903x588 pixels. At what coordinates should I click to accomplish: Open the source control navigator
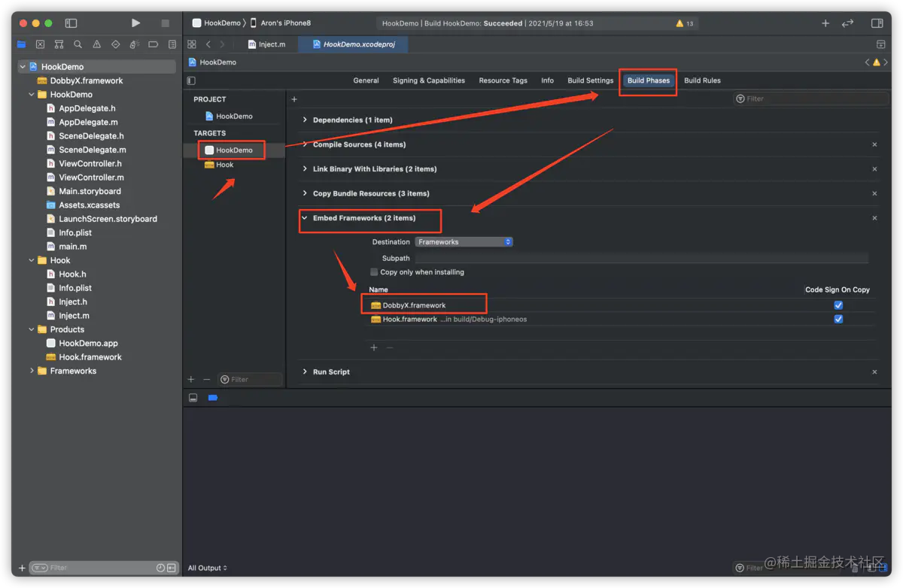point(40,44)
